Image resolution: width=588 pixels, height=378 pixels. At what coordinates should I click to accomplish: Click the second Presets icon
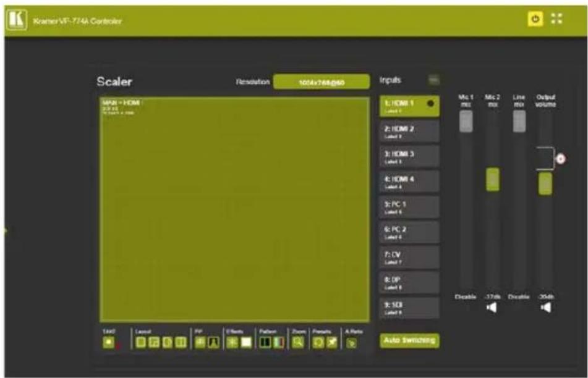coord(332,342)
